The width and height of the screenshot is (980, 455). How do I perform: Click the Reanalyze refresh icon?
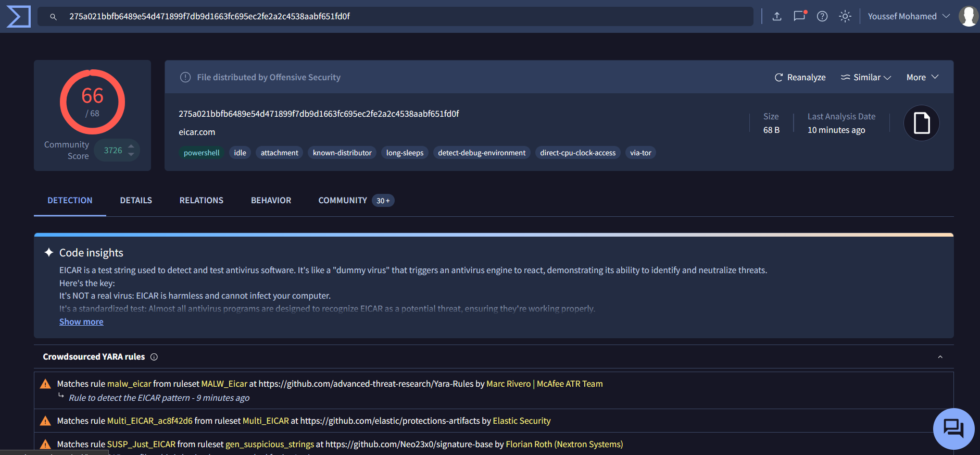coord(779,77)
